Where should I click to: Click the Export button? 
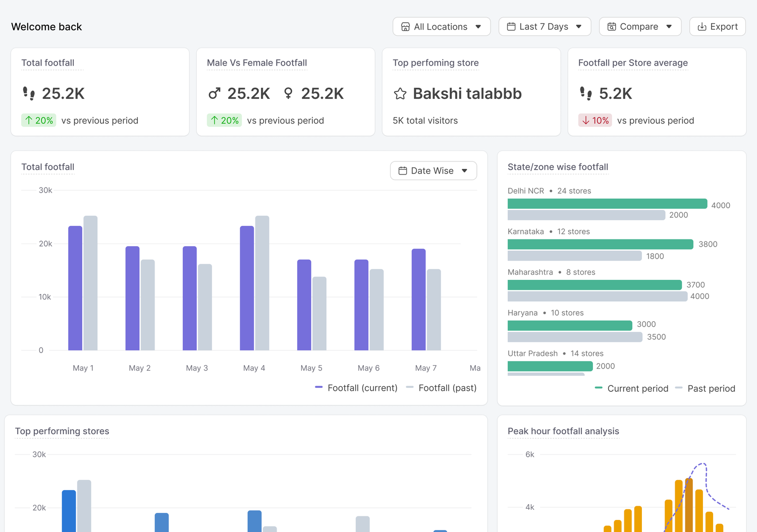[x=717, y=27]
